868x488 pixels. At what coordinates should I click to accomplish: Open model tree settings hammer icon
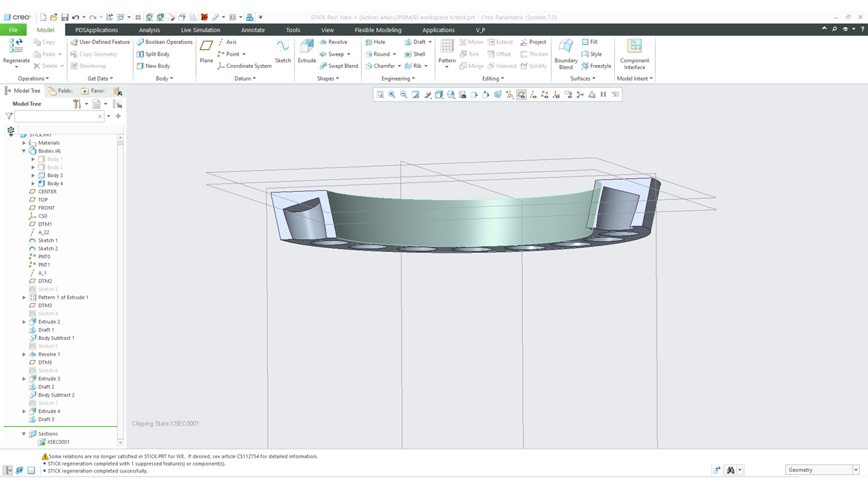coord(77,104)
